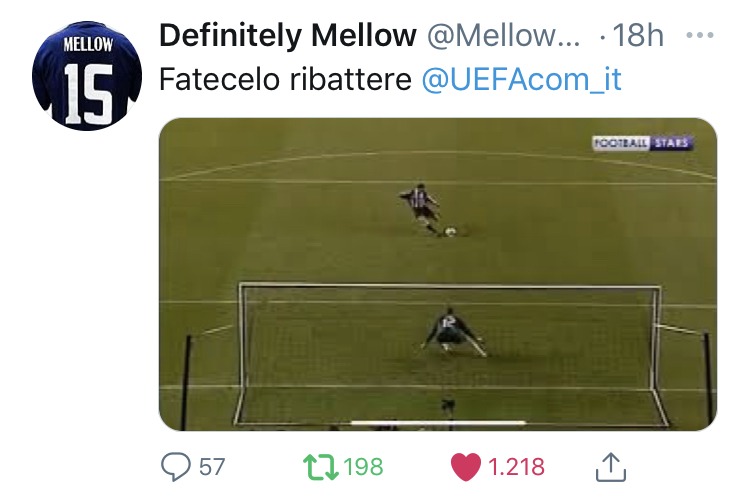Tap the share upload icon

pos(610,466)
